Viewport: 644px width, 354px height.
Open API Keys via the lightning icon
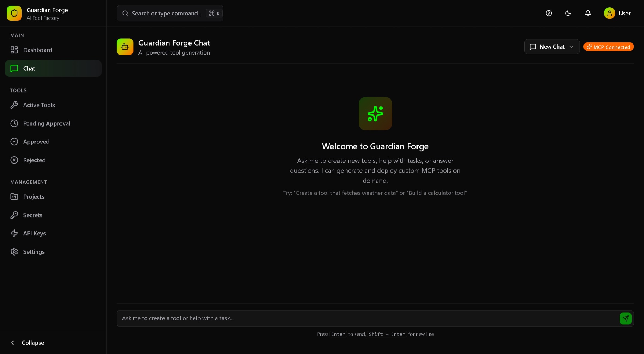(15, 233)
